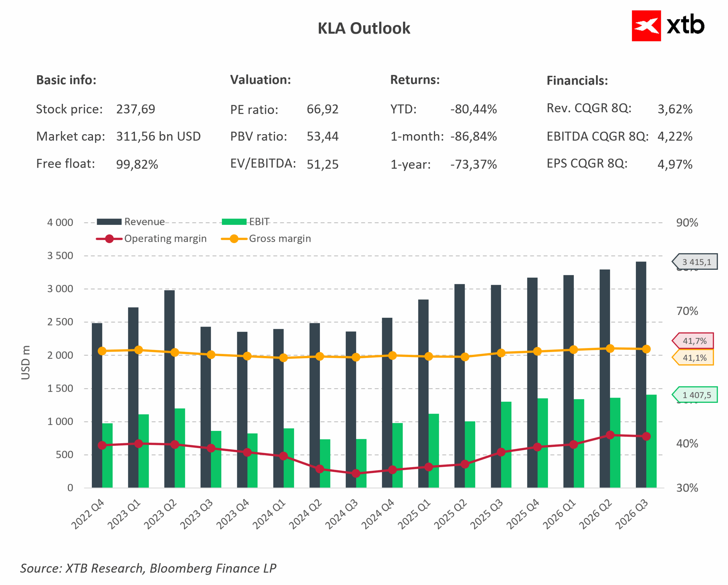Image resolution: width=728 pixels, height=585 pixels.
Task: Click the "2025 Q1" x-axis label
Action: pos(414,514)
